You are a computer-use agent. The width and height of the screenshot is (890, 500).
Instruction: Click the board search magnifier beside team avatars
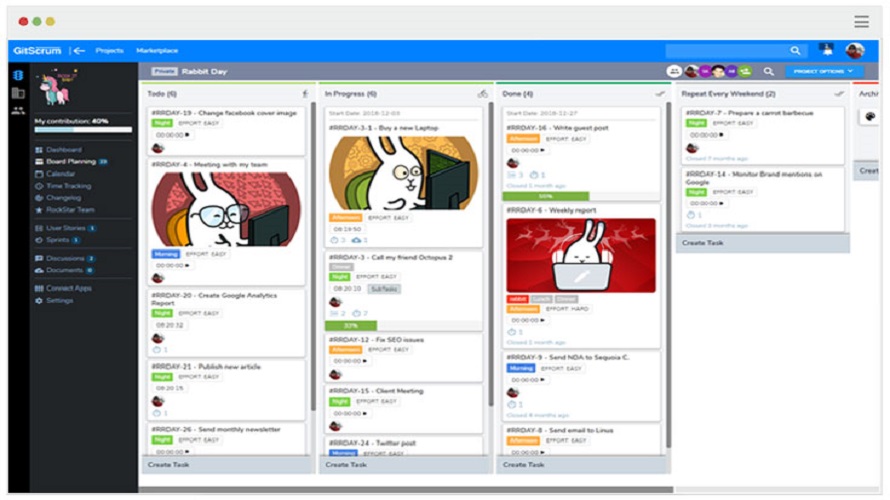click(x=769, y=72)
